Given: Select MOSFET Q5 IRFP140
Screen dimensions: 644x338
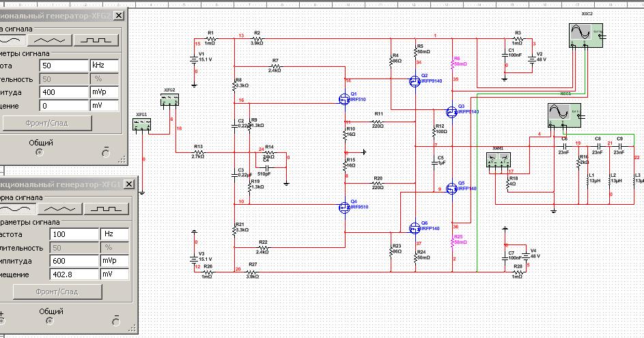Looking at the screenshot, I should (x=451, y=188).
